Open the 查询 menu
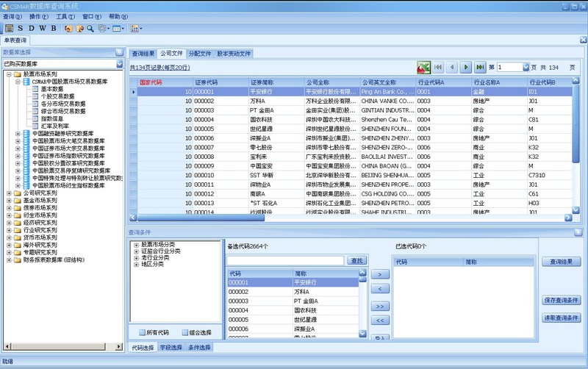This screenshot has width=588, height=369. click(12, 16)
